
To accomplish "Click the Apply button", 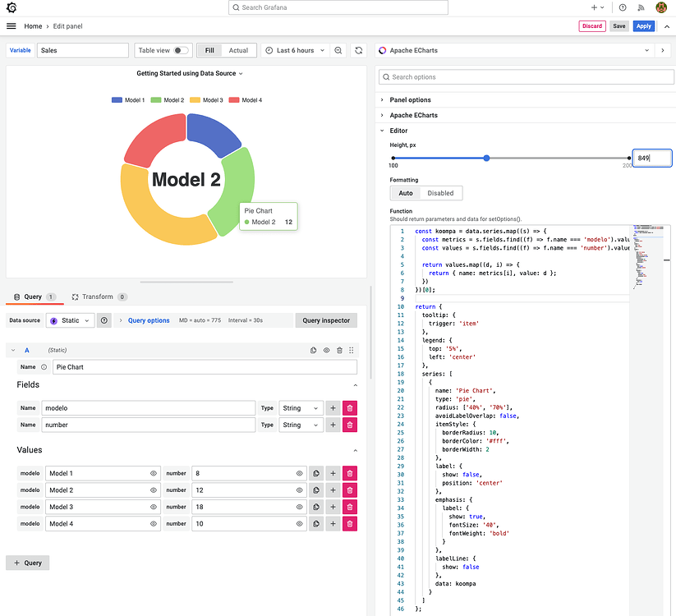I will pos(643,25).
